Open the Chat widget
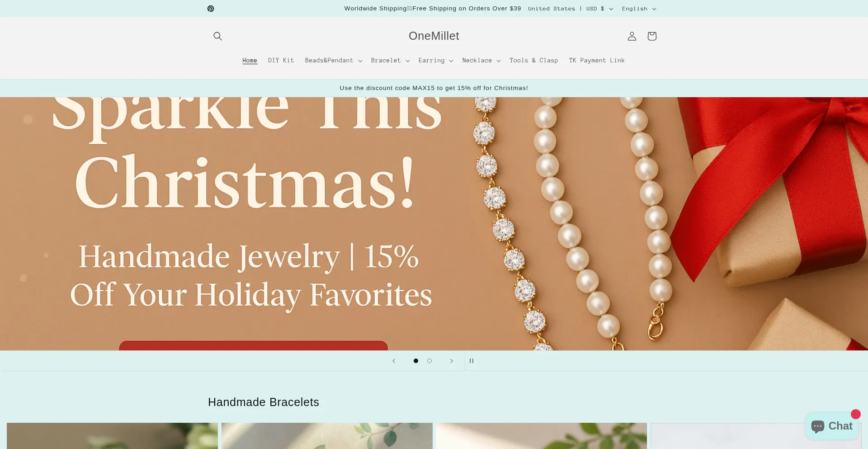 coord(832,426)
